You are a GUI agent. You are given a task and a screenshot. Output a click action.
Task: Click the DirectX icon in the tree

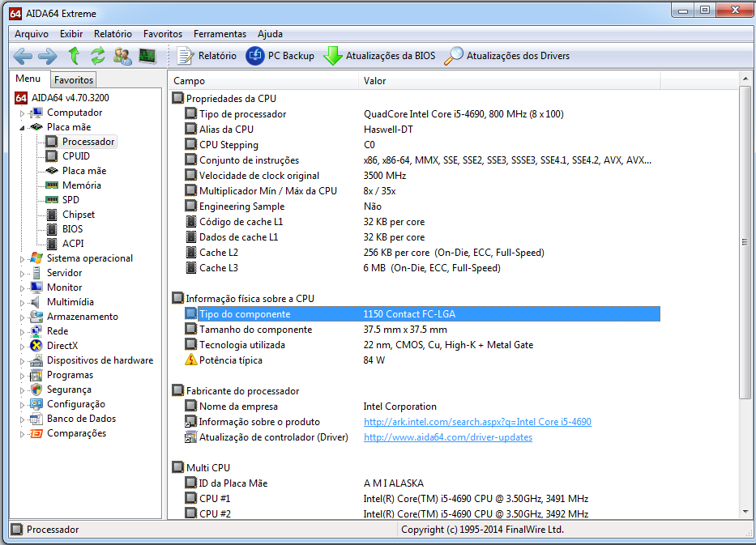(x=36, y=346)
